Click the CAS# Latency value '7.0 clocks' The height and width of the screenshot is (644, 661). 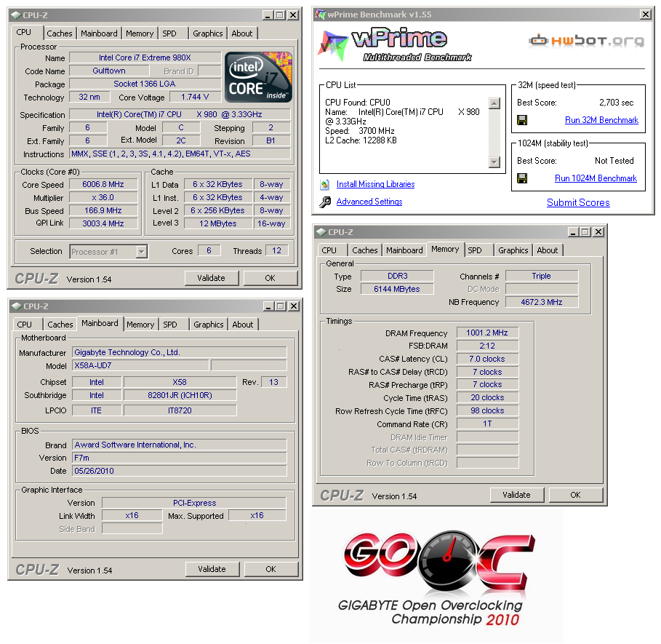pos(487,359)
